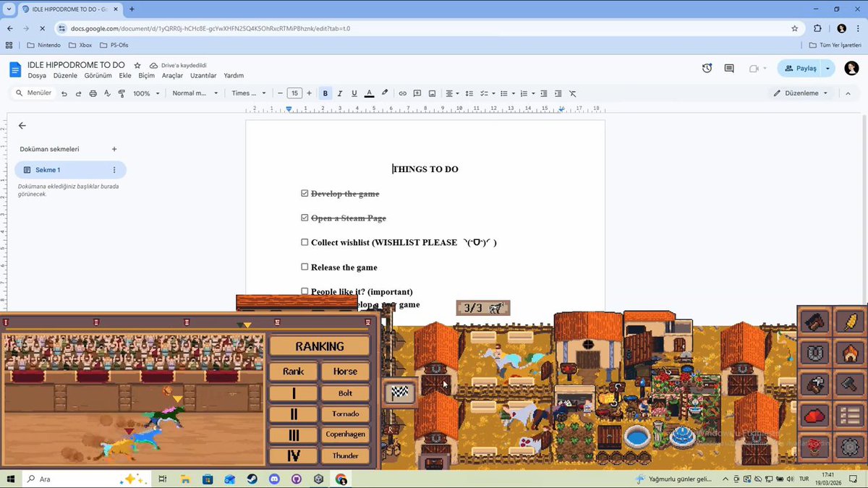
Task: Star the IDLE HIPPODROME TO DO document
Action: [137, 65]
